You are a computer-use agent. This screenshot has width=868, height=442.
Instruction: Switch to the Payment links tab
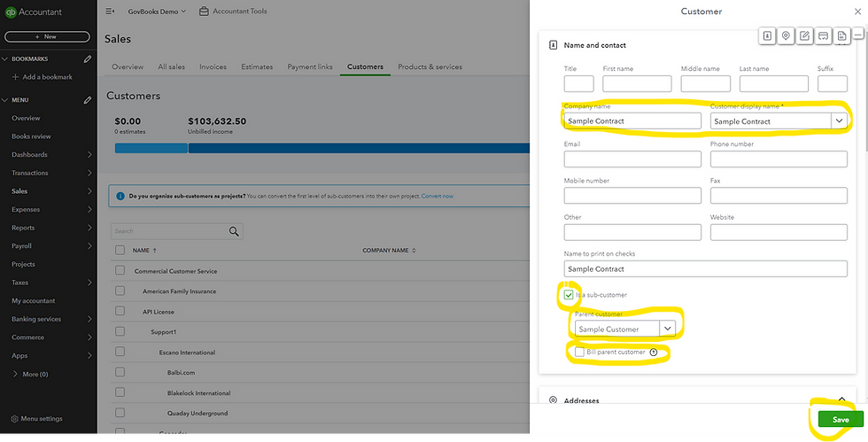click(310, 66)
